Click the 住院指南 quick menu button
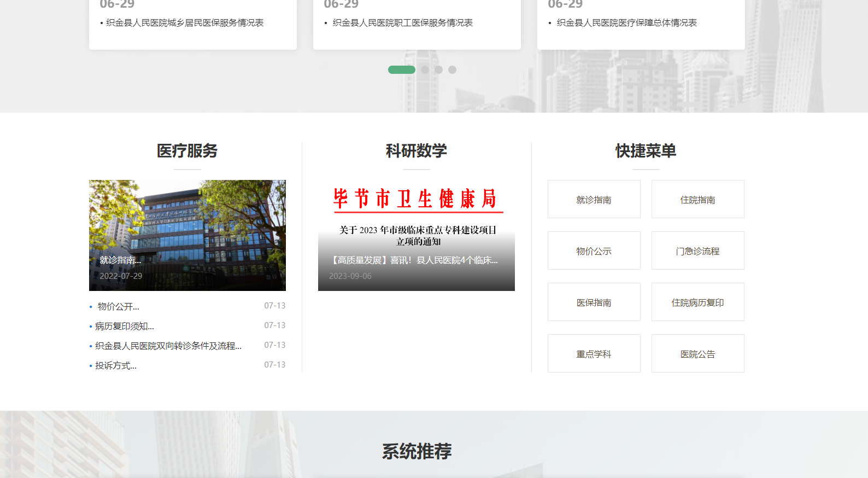This screenshot has height=478, width=868. 698,199
